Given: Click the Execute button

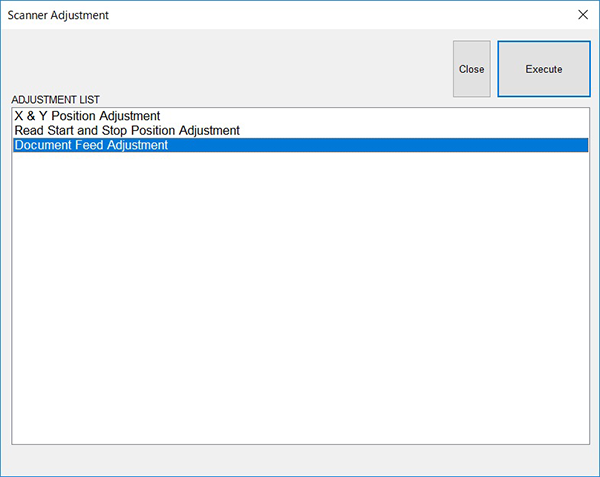Looking at the screenshot, I should pos(544,69).
